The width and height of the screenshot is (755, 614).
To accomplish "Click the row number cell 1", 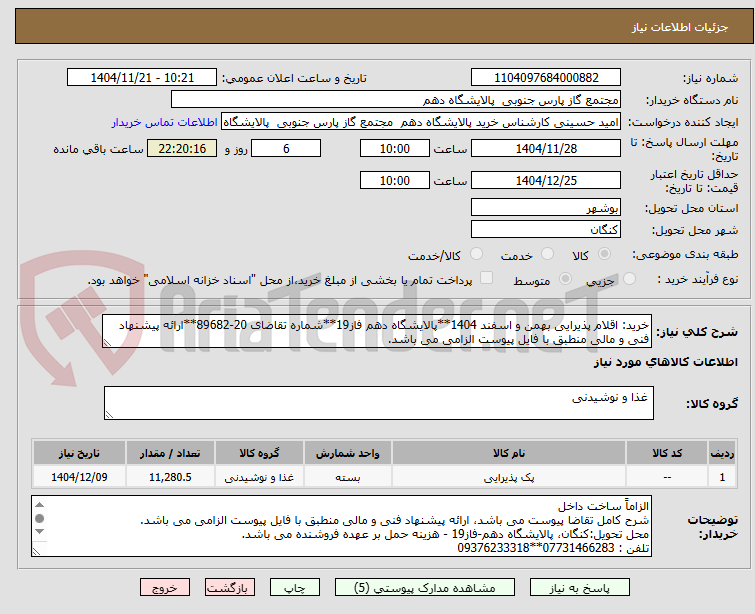I will pyautogui.click(x=722, y=477).
